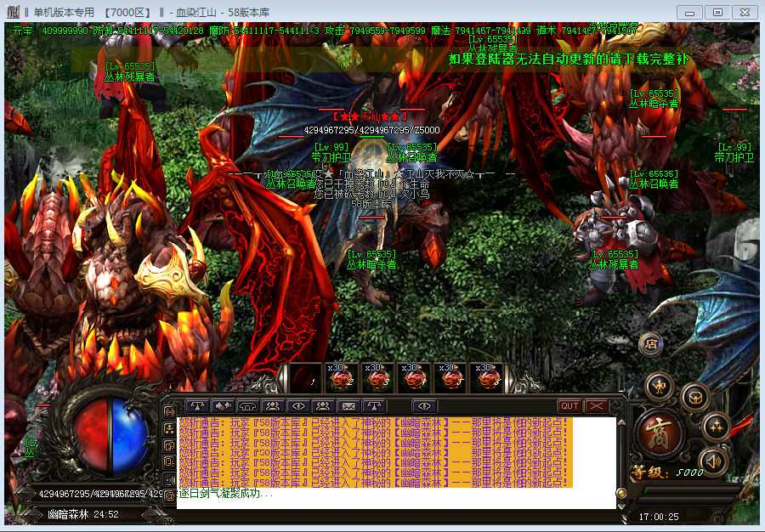Click the scales icon right of the envelope
Image resolution: width=765 pixels, height=532 pixels.
click(x=374, y=405)
